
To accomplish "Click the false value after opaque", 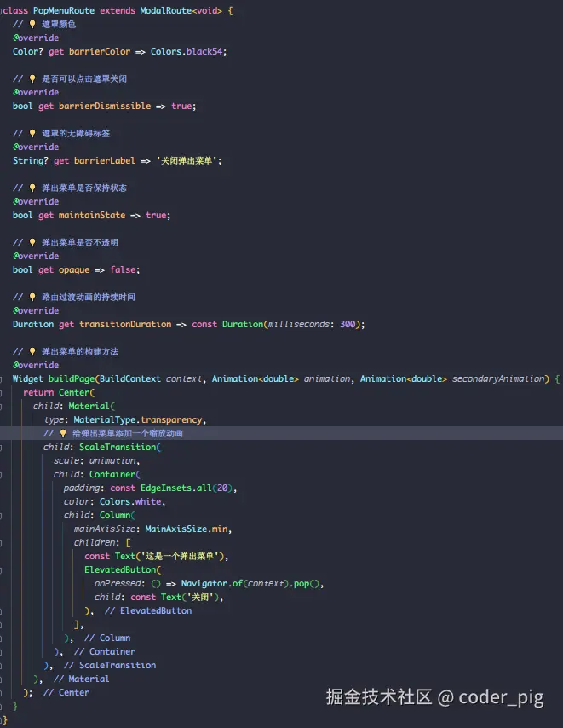I will (x=123, y=269).
